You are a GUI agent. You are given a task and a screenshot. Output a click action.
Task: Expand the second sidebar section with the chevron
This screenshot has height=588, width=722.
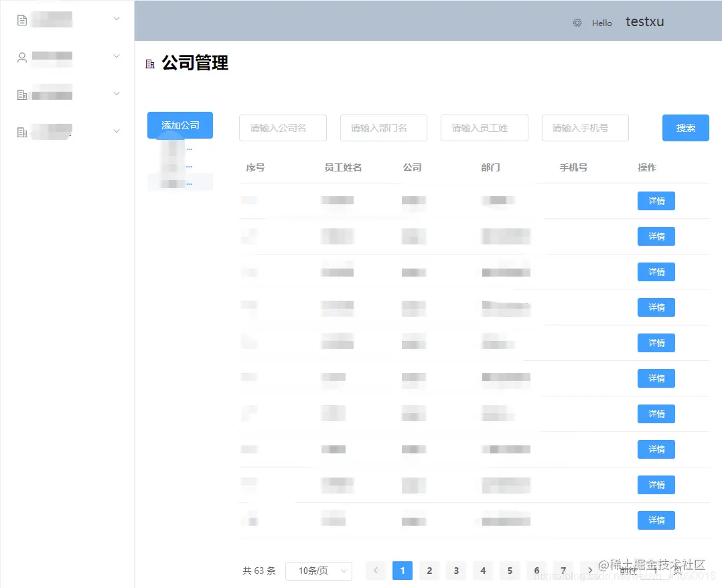[117, 56]
